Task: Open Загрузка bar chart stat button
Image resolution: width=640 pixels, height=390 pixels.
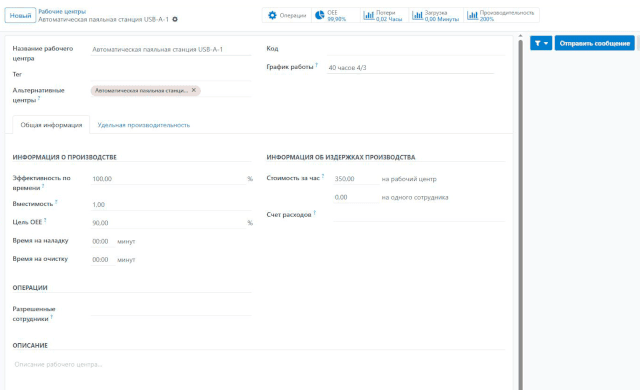Action: pyautogui.click(x=436, y=15)
